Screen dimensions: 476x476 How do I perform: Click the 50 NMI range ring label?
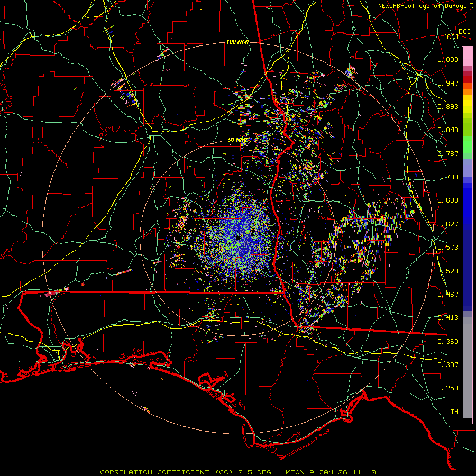coord(237,140)
